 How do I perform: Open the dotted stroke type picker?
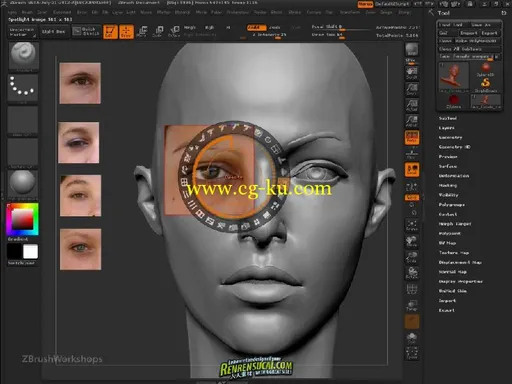tap(23, 87)
